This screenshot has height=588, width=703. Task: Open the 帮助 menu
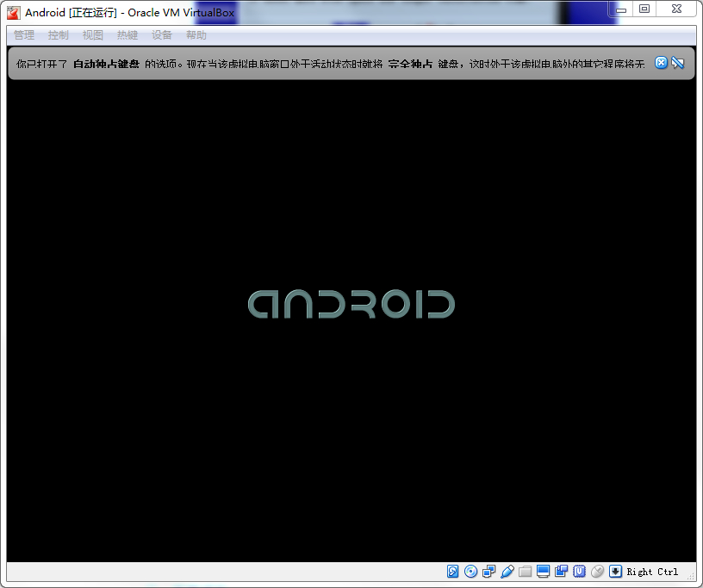coord(196,35)
